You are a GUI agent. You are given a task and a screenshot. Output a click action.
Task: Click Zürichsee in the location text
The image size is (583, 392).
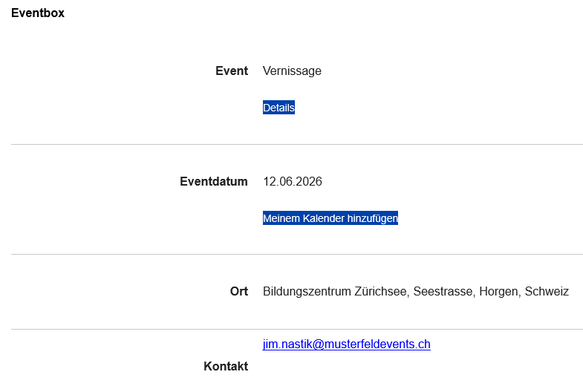(381, 292)
